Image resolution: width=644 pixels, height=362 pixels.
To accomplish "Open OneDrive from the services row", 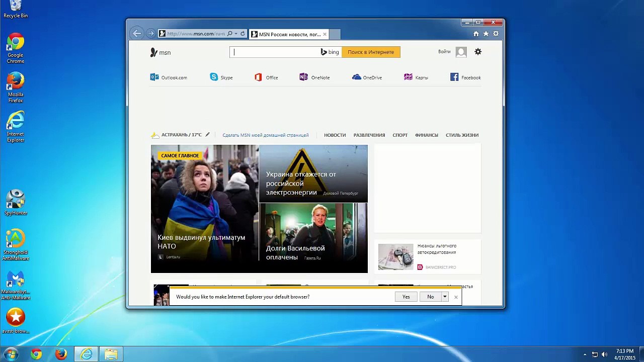I will coord(367,77).
